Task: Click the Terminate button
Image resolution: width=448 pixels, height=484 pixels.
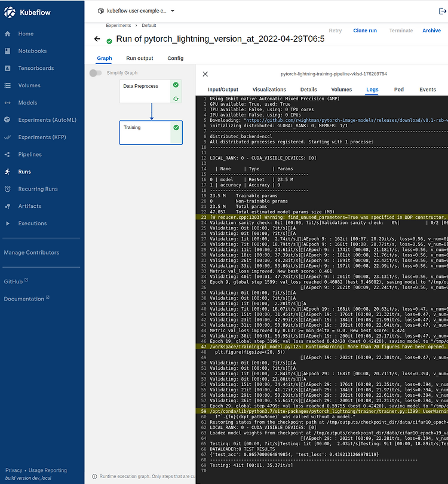Action: [x=401, y=30]
